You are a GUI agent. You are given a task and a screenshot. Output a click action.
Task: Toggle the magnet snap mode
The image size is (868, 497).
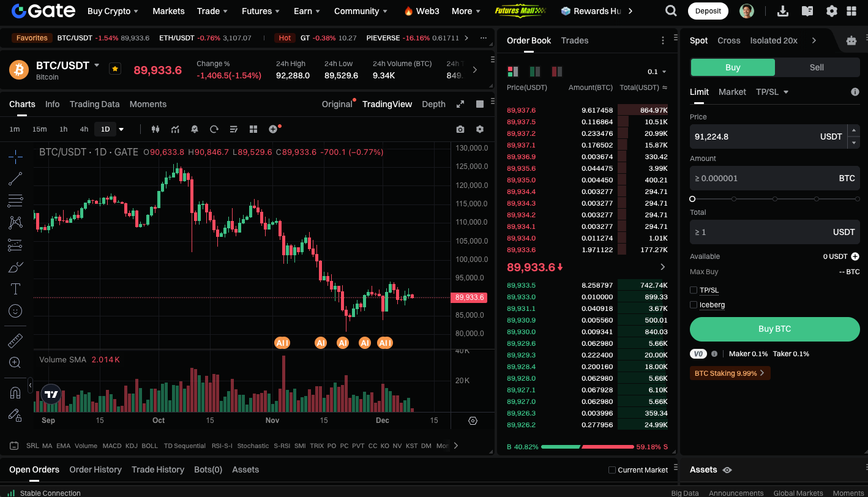15,392
